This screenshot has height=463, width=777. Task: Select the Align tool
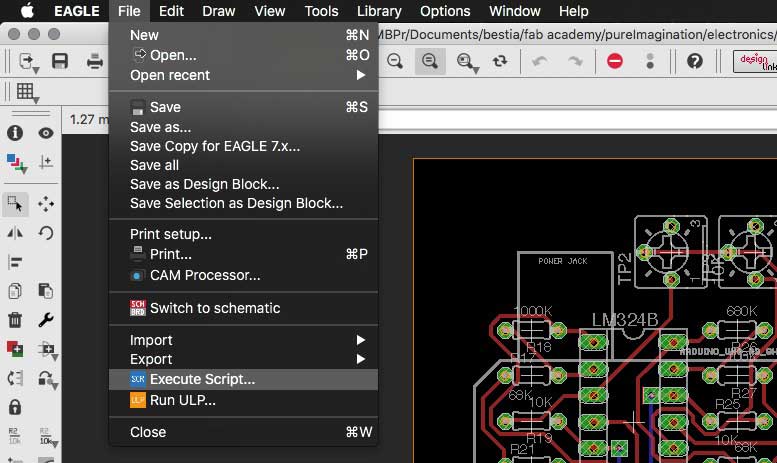[x=15, y=262]
